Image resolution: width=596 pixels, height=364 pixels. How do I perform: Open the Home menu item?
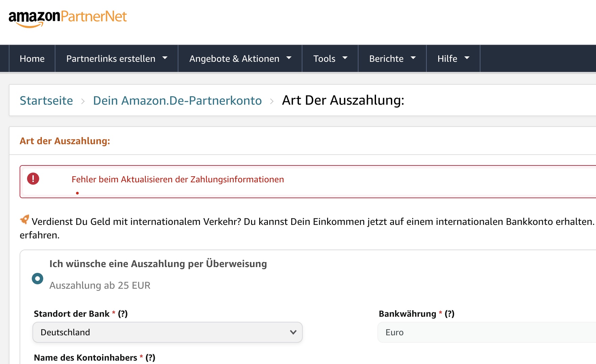[32, 58]
